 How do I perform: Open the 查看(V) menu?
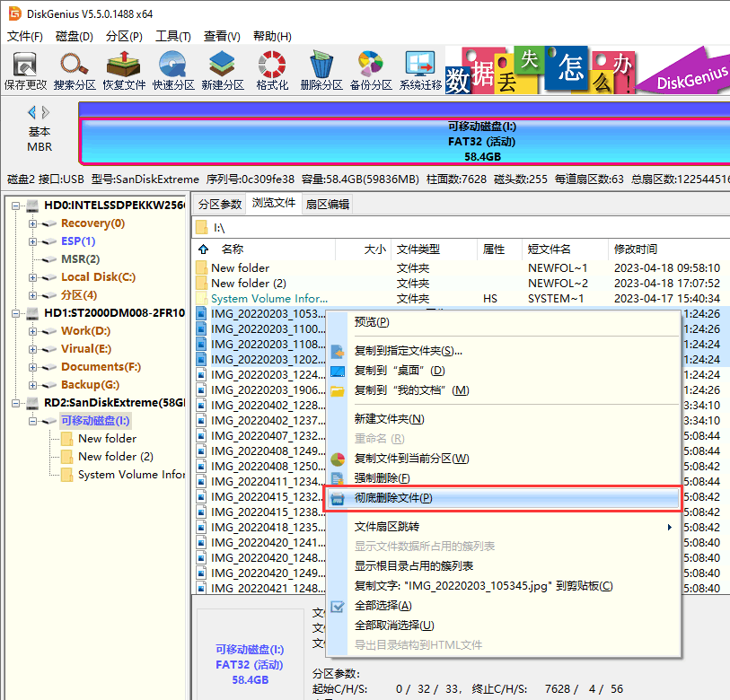(x=222, y=36)
